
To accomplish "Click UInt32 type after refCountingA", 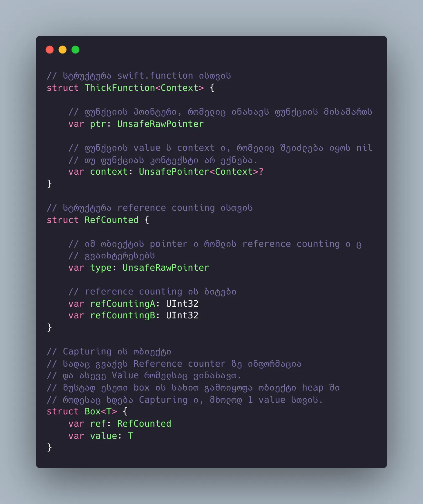I will click(182, 304).
